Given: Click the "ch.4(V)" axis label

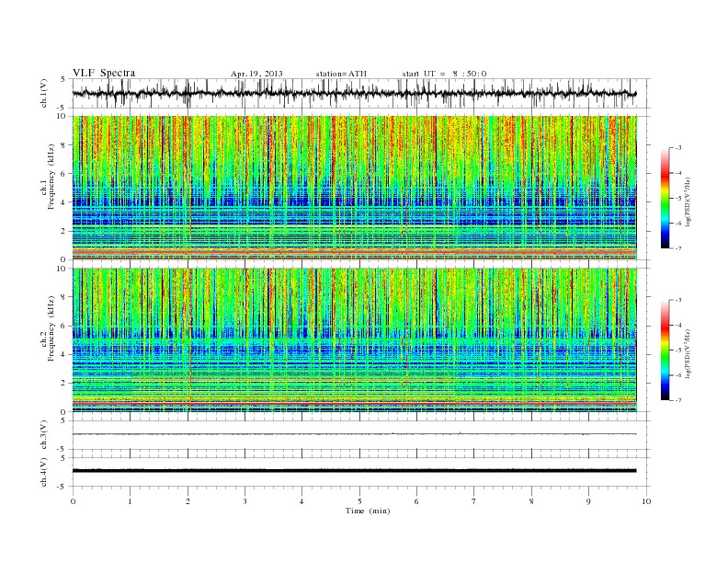Looking at the screenshot, I should coord(44,472).
